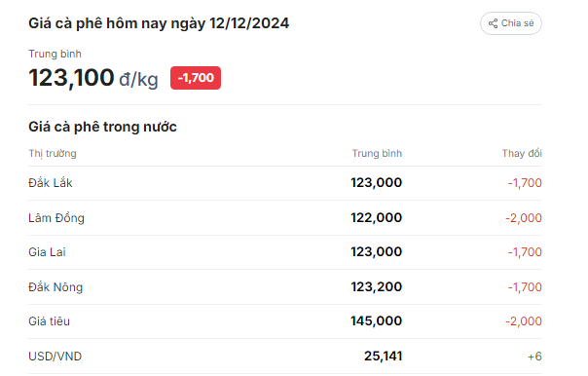The width and height of the screenshot is (588, 376).
Task: Open the Giá tiêu row
Action: [x=285, y=321]
